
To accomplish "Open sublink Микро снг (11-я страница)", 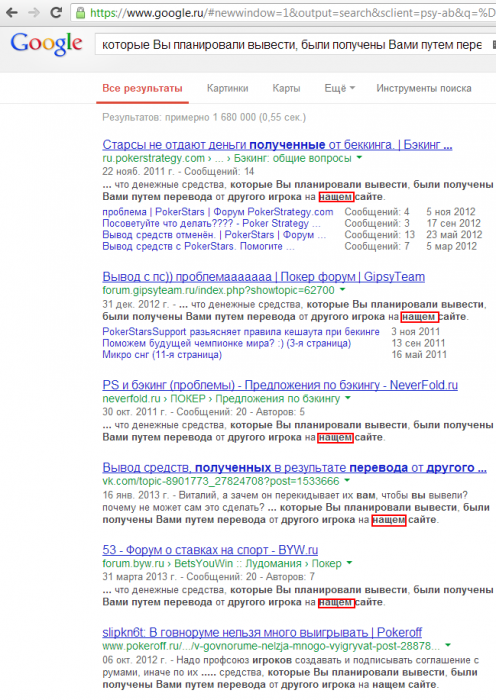I will pos(162,355).
